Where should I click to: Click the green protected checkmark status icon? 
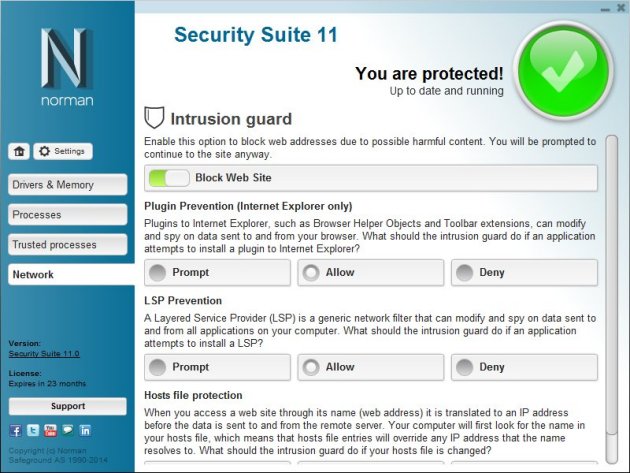tap(563, 71)
